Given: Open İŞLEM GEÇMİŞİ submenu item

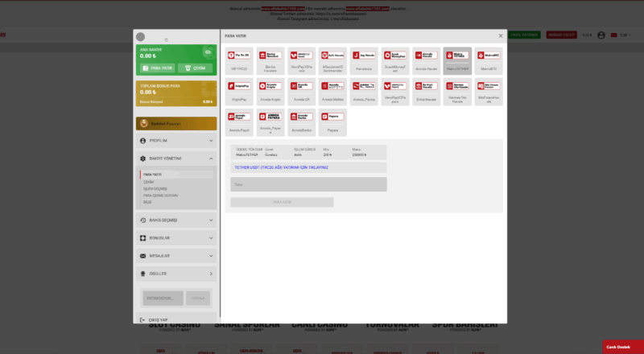Looking at the screenshot, I should click(x=155, y=189).
